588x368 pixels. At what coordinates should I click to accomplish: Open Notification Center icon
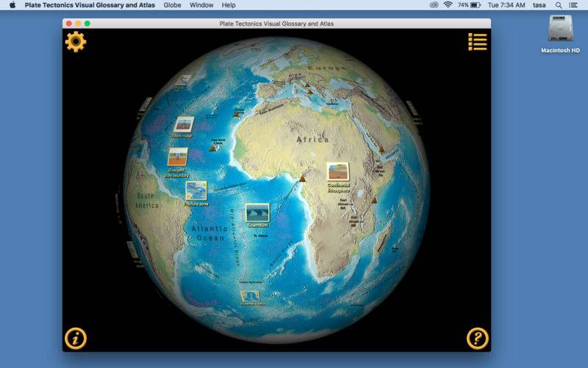tap(573, 5)
